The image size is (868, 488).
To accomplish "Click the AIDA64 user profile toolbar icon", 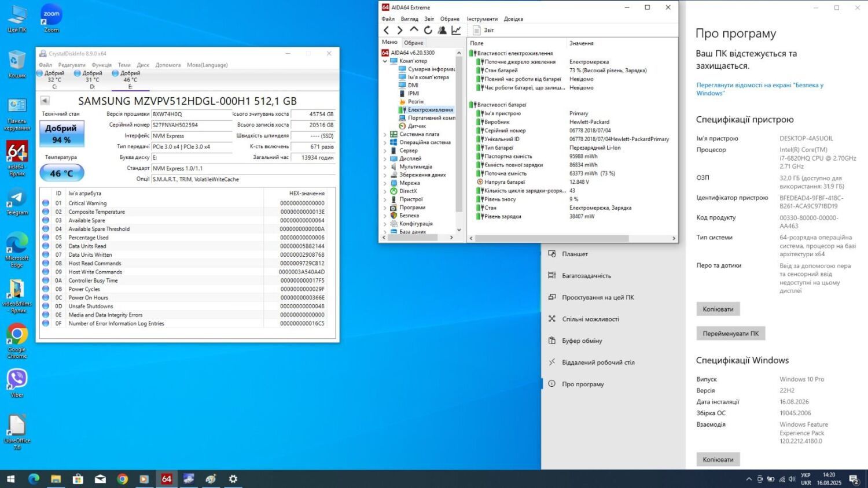I will click(x=442, y=30).
